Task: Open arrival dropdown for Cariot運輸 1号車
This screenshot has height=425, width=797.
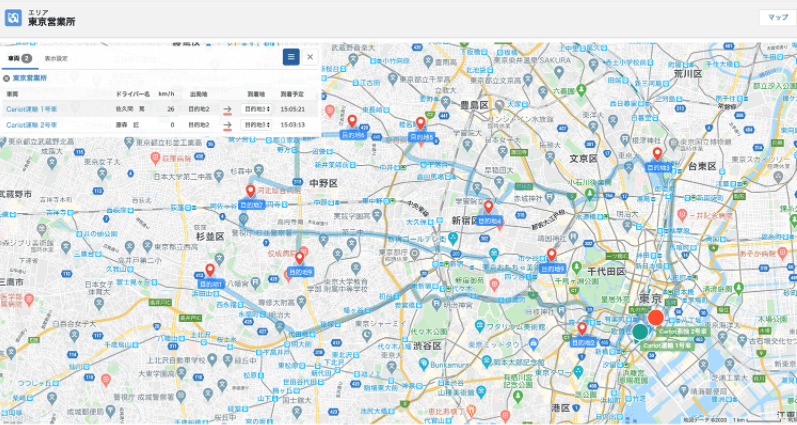Action: pyautogui.click(x=256, y=109)
